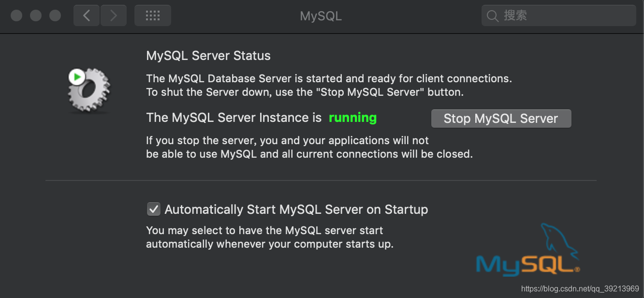
Task: Click the magnifier icon in the search box
Action: click(493, 16)
